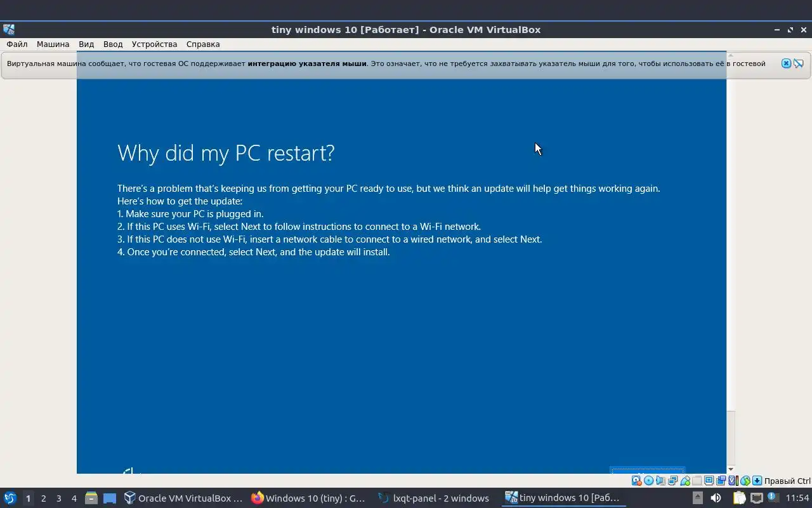Open the network connection tray icon
The width and height of the screenshot is (812, 508).
click(x=757, y=498)
